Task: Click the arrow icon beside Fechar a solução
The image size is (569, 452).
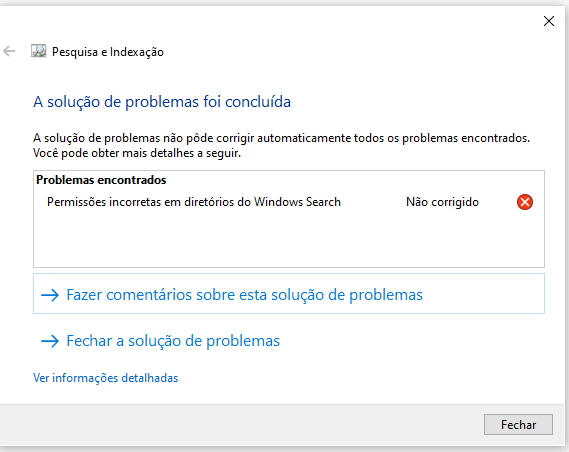Action: [x=50, y=341]
